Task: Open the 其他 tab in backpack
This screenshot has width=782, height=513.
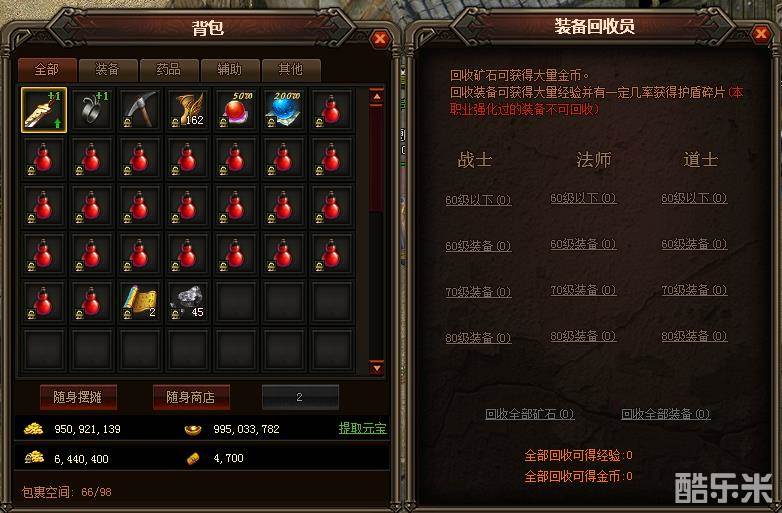Action: coord(291,70)
